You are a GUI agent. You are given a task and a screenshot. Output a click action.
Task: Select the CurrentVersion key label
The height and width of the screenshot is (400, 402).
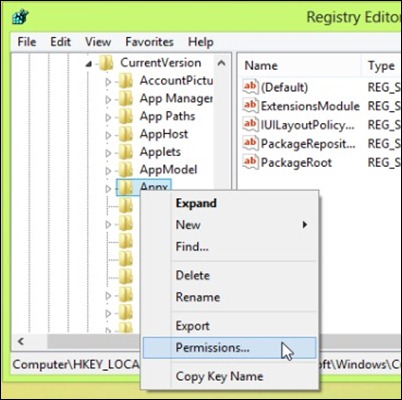161,63
